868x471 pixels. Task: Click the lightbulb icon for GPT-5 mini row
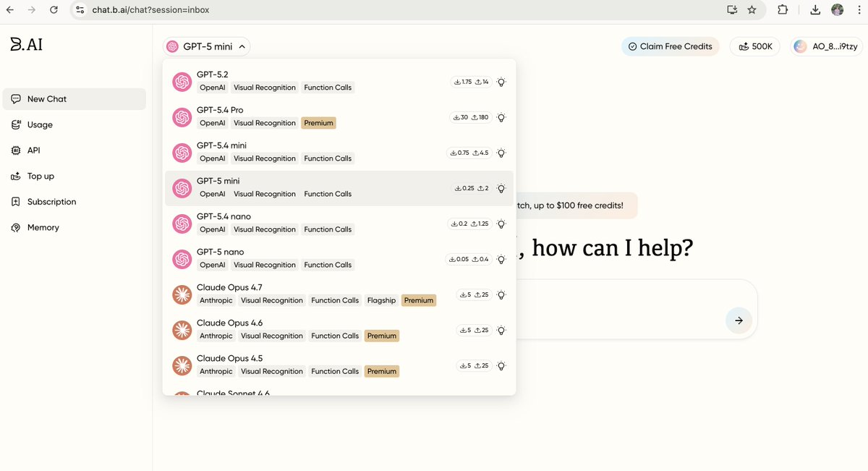point(501,188)
